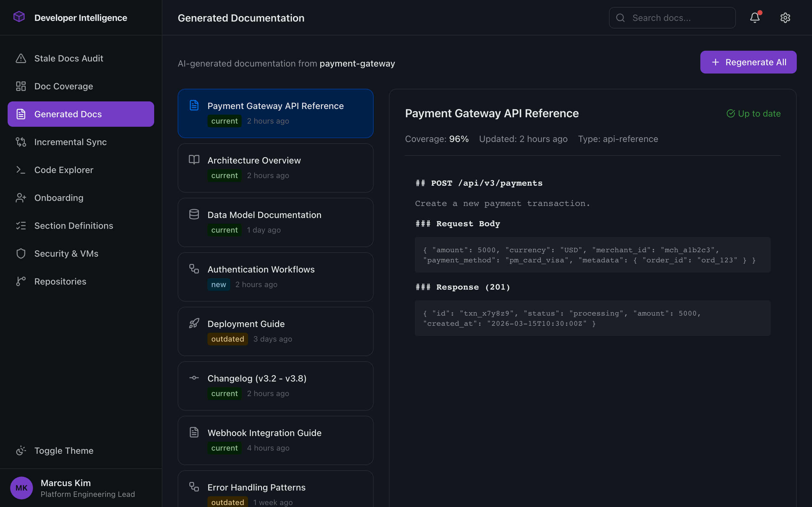Select the Section Definitions checklist icon
The width and height of the screenshot is (812, 507).
(21, 225)
